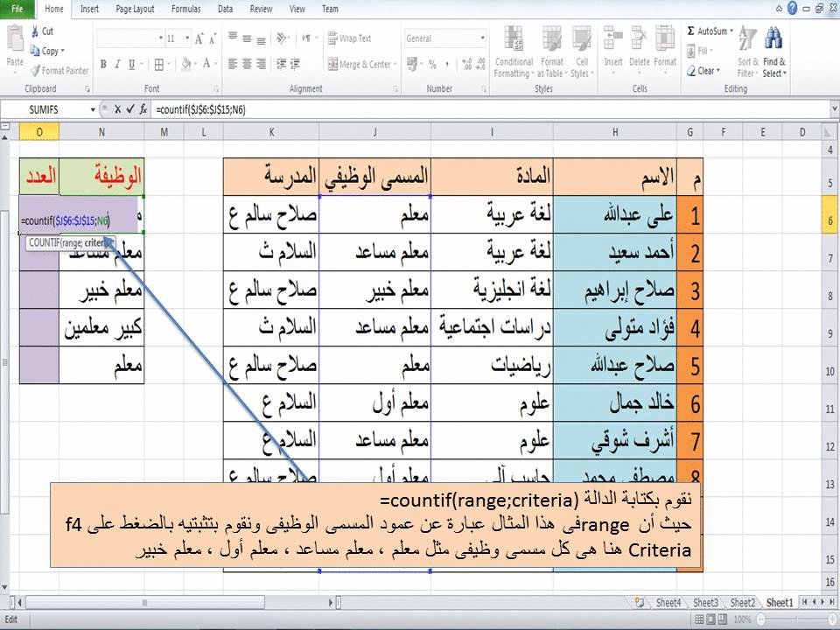840x630 pixels.
Task: Click the Fill button
Action: point(699,51)
